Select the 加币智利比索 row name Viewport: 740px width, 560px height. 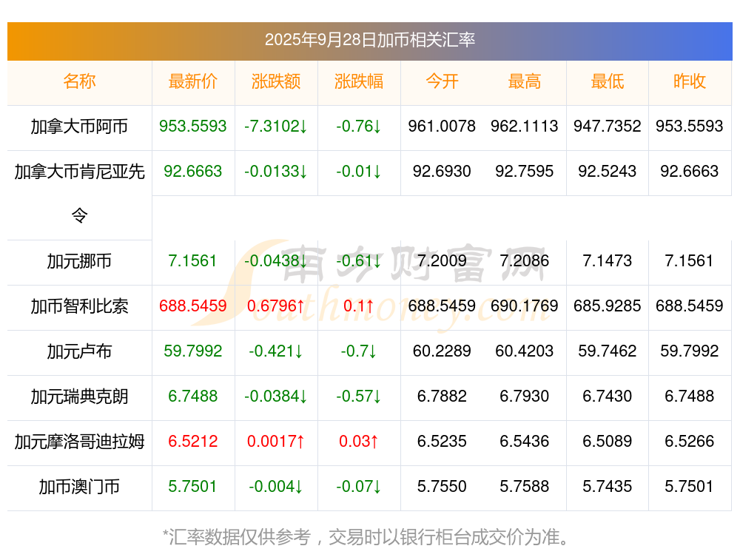[79, 306]
